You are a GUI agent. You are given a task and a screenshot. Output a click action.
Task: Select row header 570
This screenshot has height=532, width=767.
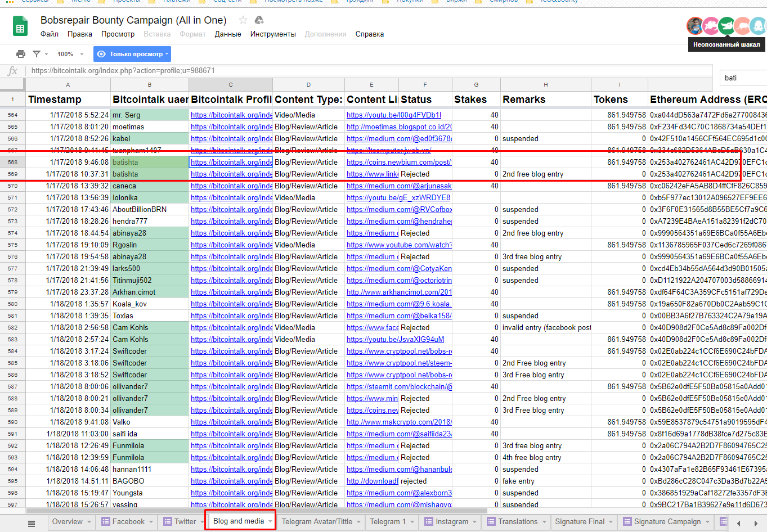click(x=12, y=186)
